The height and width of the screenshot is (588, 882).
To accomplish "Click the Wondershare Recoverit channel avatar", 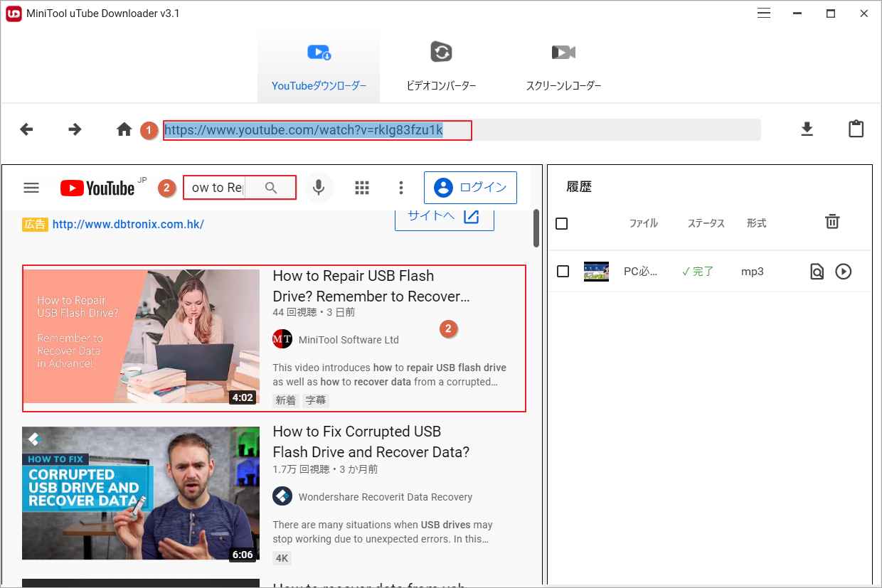I will tap(282, 496).
